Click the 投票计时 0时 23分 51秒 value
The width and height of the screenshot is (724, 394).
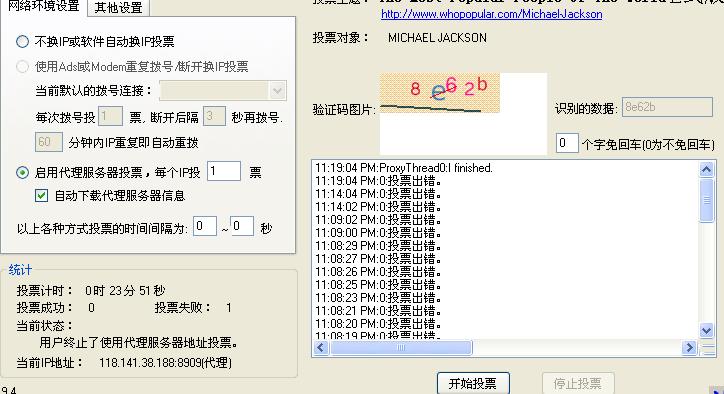[125, 291]
